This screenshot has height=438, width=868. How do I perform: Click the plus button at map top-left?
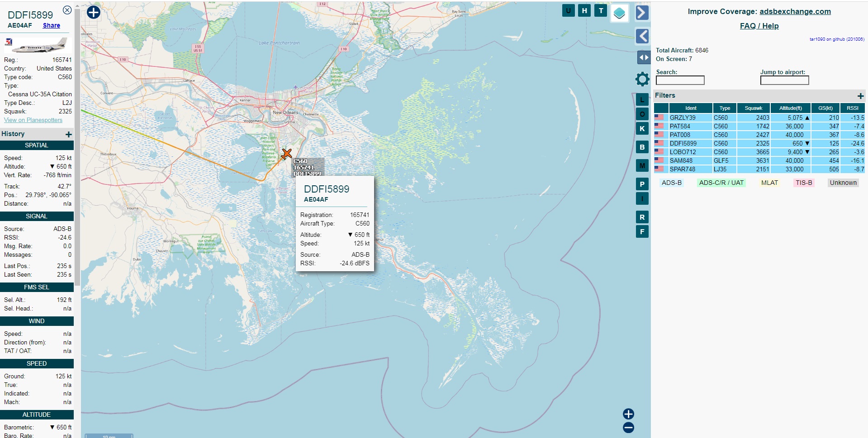[93, 12]
